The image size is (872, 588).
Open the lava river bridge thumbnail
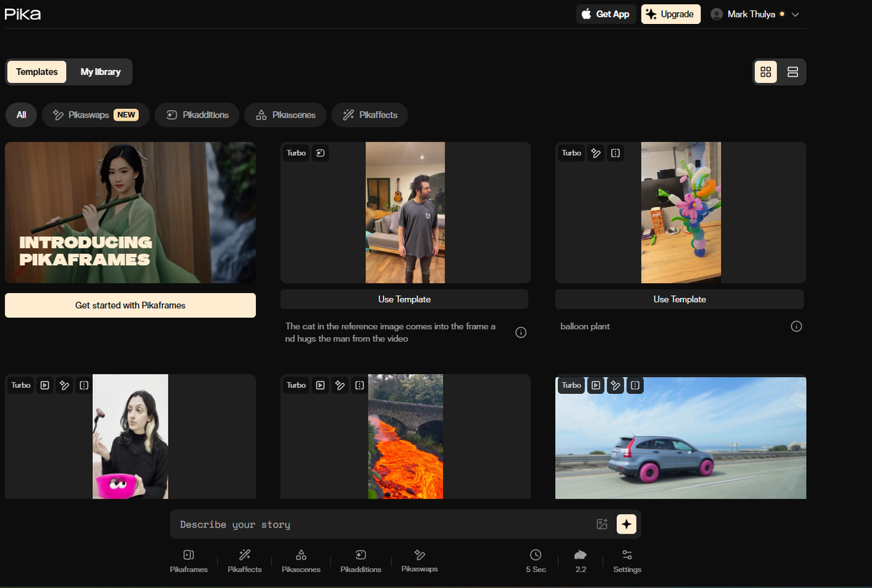click(x=405, y=436)
